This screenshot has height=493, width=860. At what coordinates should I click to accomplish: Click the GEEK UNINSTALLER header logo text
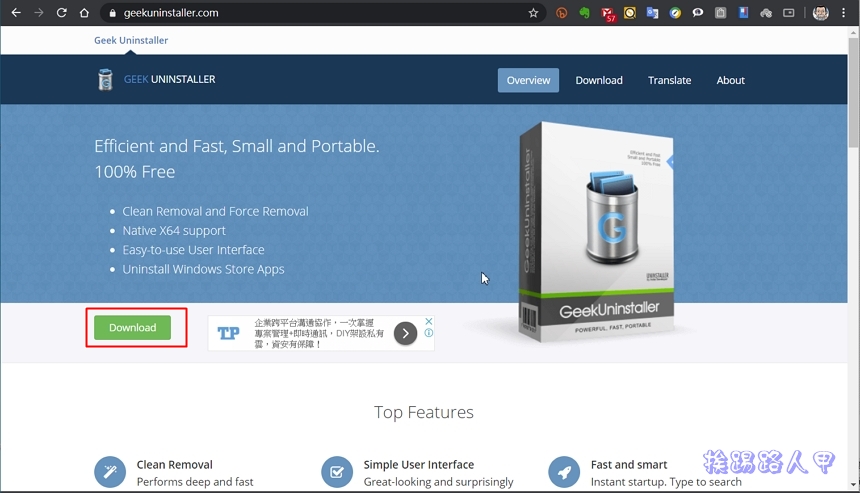(169, 80)
